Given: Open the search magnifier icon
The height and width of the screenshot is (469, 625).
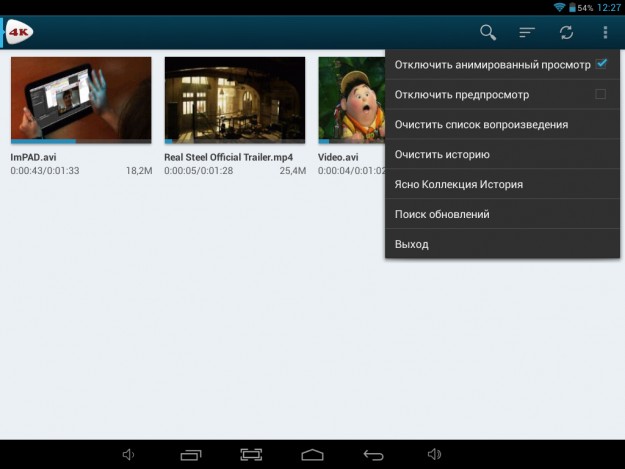Looking at the screenshot, I should coord(488,32).
